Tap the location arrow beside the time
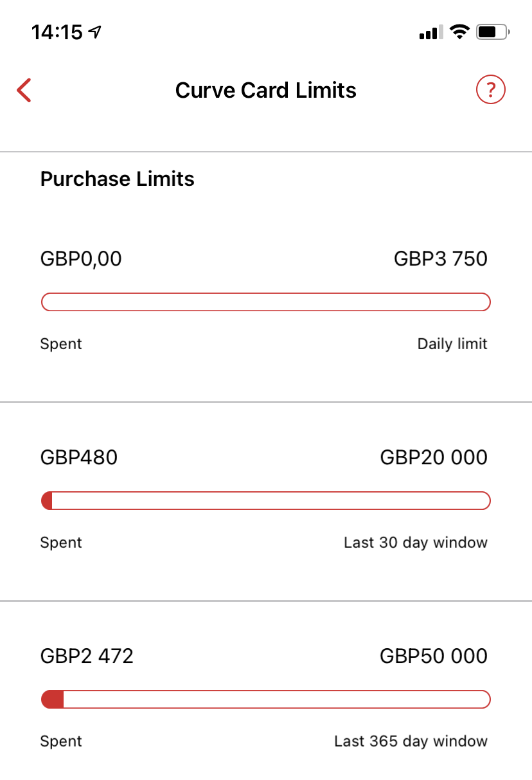 [x=96, y=32]
